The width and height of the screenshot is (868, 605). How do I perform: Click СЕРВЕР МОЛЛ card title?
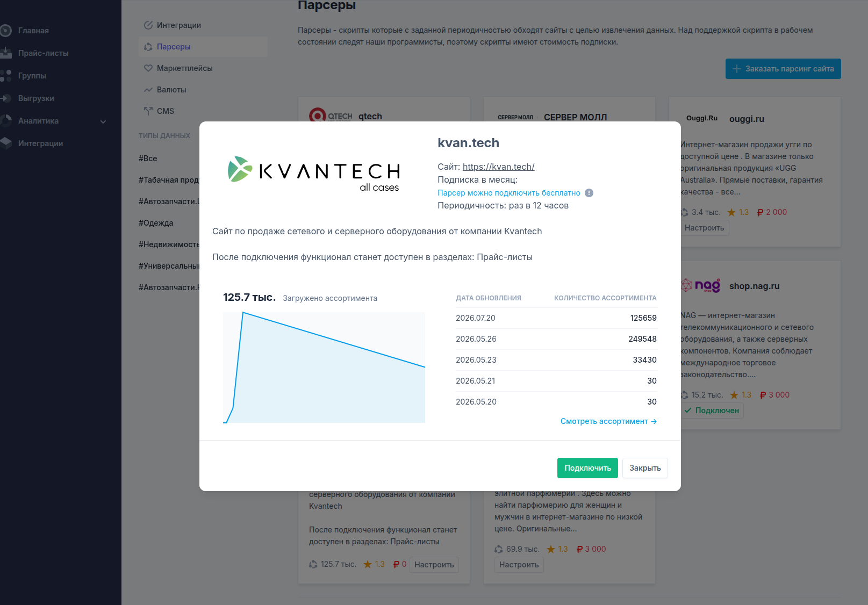[576, 117]
